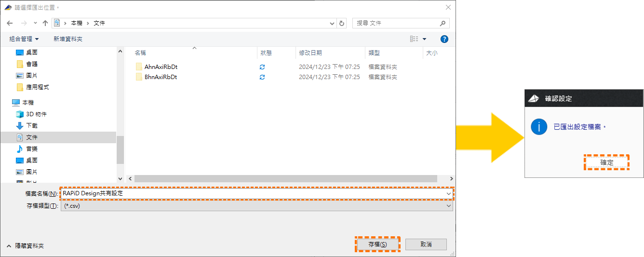Open 3D 物件 in the sidebar
Viewport: 644px width, 257px height.
coord(37,114)
